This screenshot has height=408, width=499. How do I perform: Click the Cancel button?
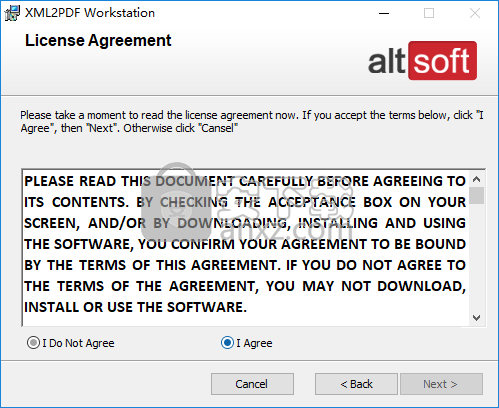[x=252, y=384]
